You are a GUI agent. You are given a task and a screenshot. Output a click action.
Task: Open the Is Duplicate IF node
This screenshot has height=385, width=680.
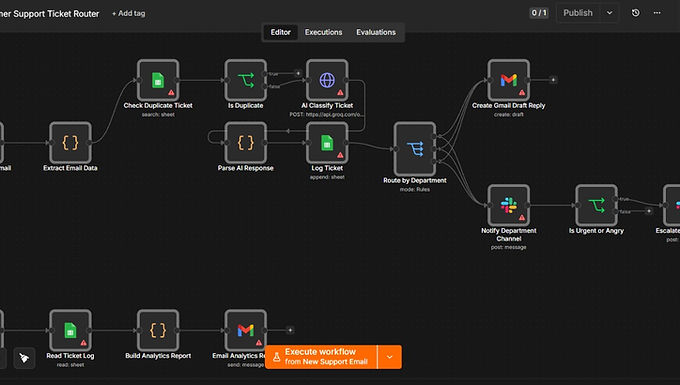coord(245,80)
